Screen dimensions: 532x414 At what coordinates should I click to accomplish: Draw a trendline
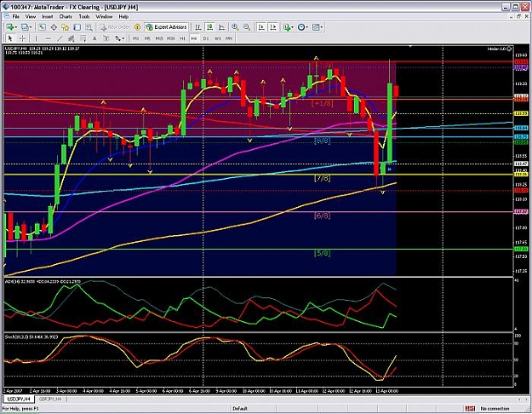60,38
